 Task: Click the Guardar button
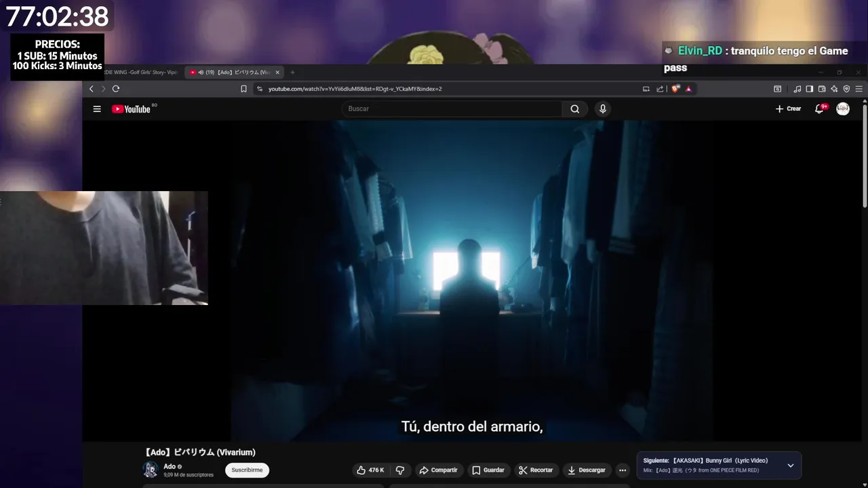488,470
